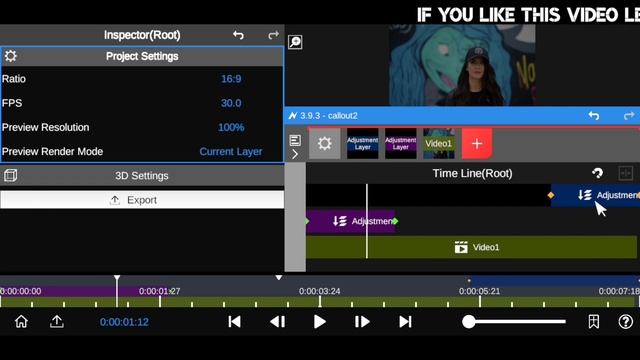Viewport: 640px width, 360px height.
Task: Open the Project Settings gear icon
Action: click(11, 56)
